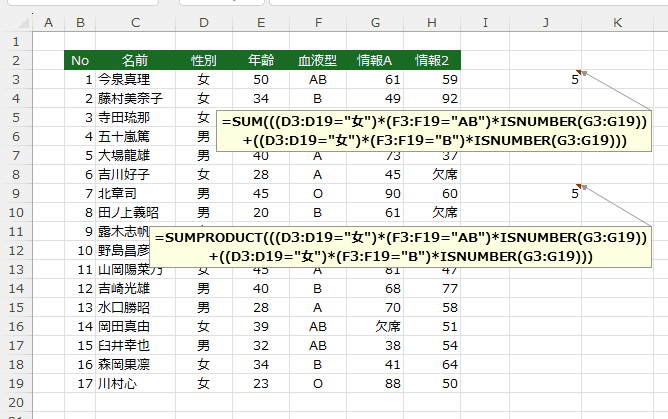Image resolution: width=668 pixels, height=419 pixels.
Task: Click the 血液型 table header cell
Action: coord(317,61)
